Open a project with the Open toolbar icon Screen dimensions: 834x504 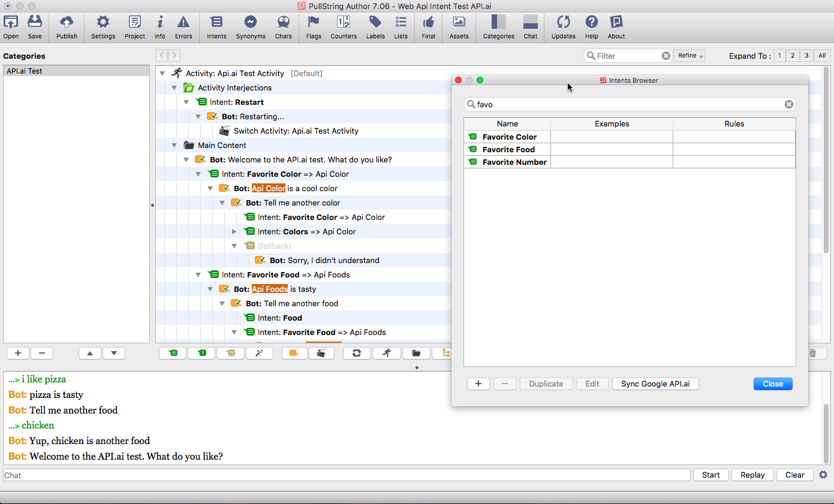tap(11, 26)
